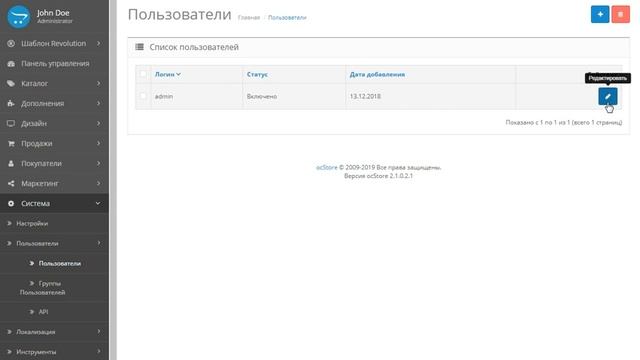Click the Покупатели person icon
The width and height of the screenshot is (640, 360).
(11, 163)
